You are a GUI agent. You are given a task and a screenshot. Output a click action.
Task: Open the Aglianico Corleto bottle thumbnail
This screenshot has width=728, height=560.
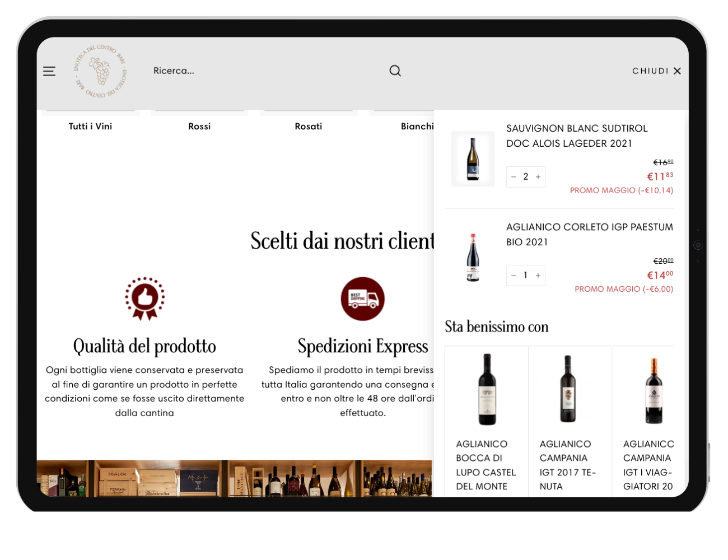pyautogui.click(x=473, y=258)
